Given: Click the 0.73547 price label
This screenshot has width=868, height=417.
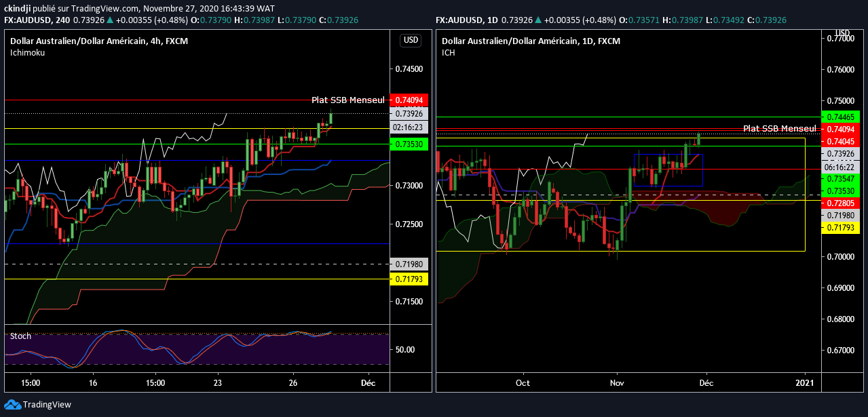Looking at the screenshot, I should (x=840, y=178).
